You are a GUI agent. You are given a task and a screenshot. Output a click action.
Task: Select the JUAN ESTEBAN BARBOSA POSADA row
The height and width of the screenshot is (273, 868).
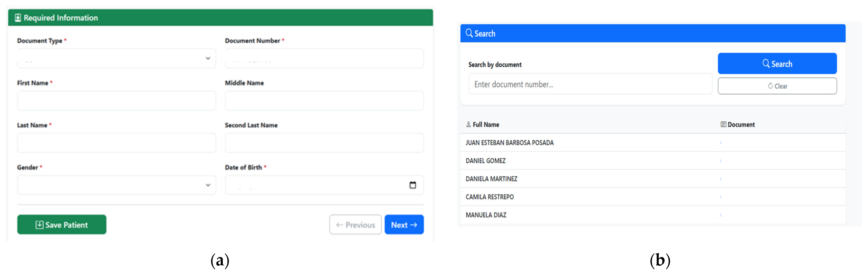[x=509, y=143]
